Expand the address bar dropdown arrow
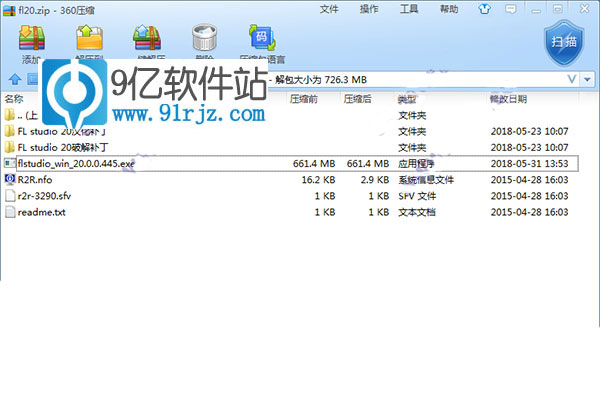 pyautogui.click(x=587, y=80)
